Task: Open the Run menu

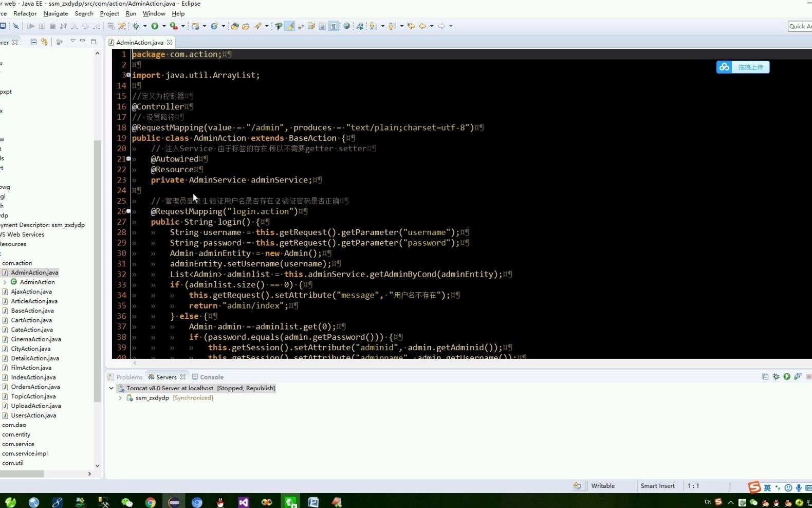Action: (131, 13)
